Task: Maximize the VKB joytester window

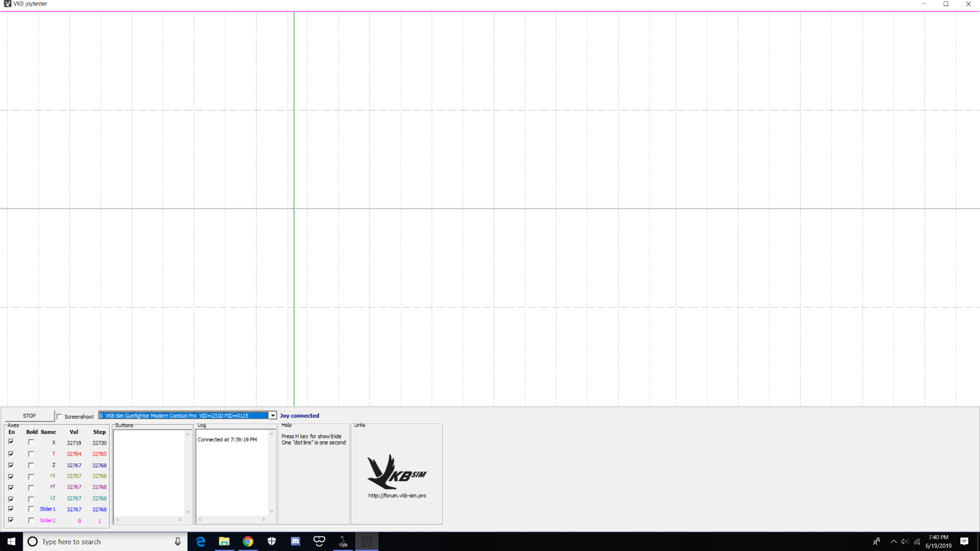Action: tap(946, 4)
